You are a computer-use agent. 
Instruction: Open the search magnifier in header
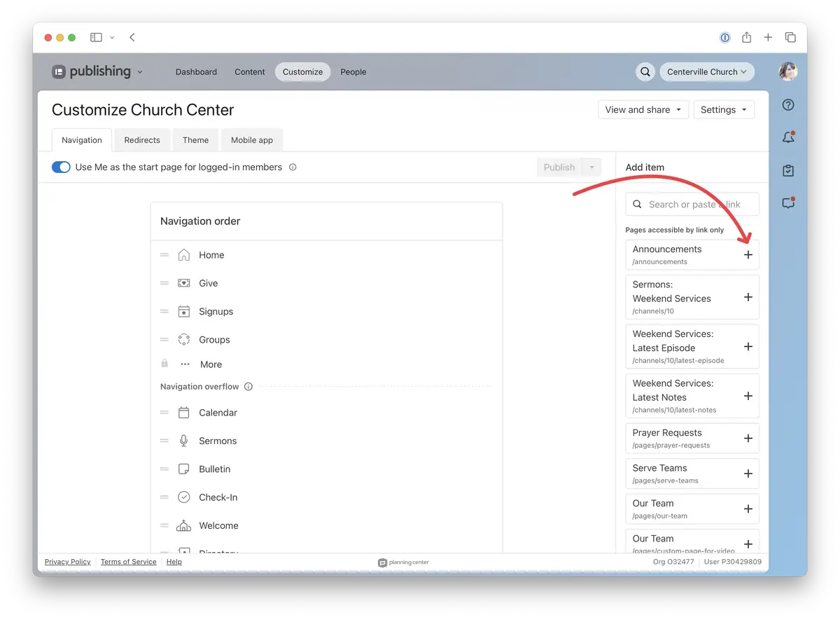[645, 71]
